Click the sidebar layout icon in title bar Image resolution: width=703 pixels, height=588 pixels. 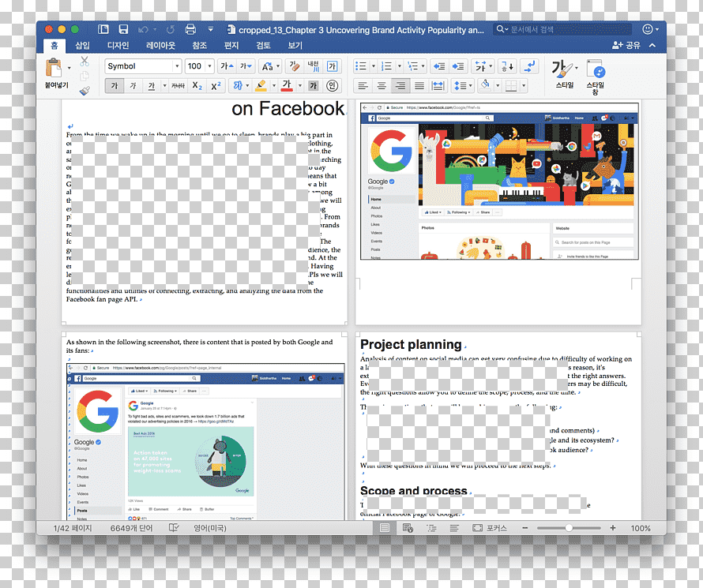pos(103,29)
